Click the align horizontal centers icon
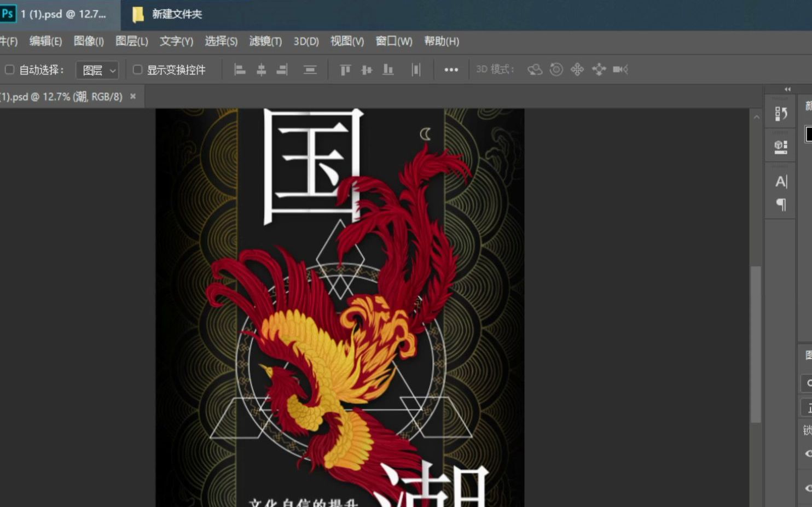The height and width of the screenshot is (507, 812). point(261,69)
